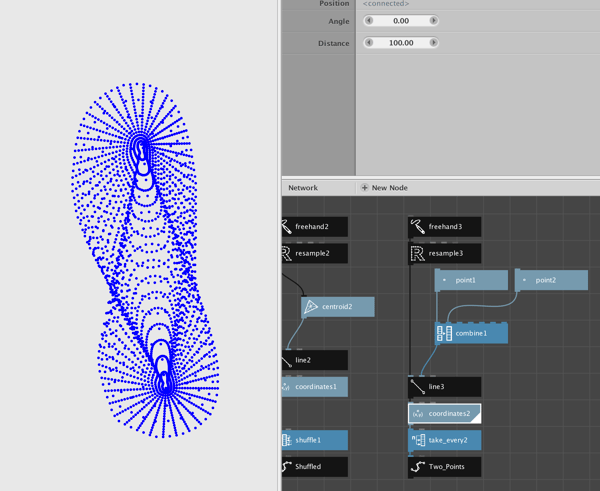This screenshot has height=491, width=600.
Task: Click the Two_Points node curve icon
Action: pyautogui.click(x=417, y=467)
